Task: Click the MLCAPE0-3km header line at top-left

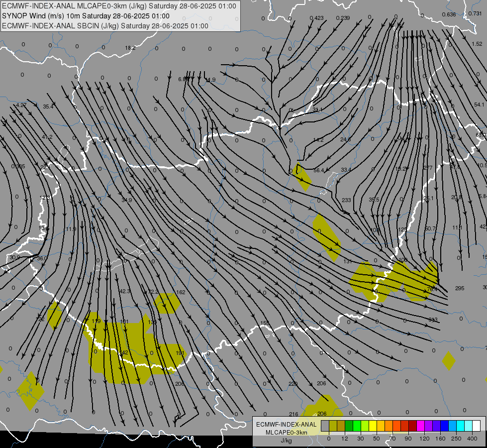Action: pos(119,6)
